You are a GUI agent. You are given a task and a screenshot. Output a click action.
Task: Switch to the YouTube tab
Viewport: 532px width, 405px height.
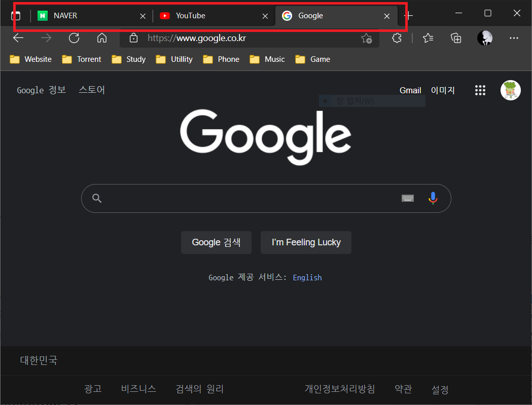click(x=214, y=16)
